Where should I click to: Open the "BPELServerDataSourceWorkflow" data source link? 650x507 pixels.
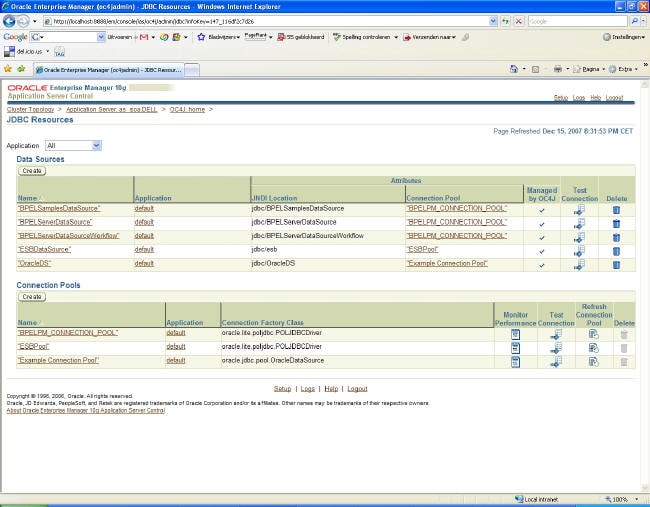(x=68, y=236)
